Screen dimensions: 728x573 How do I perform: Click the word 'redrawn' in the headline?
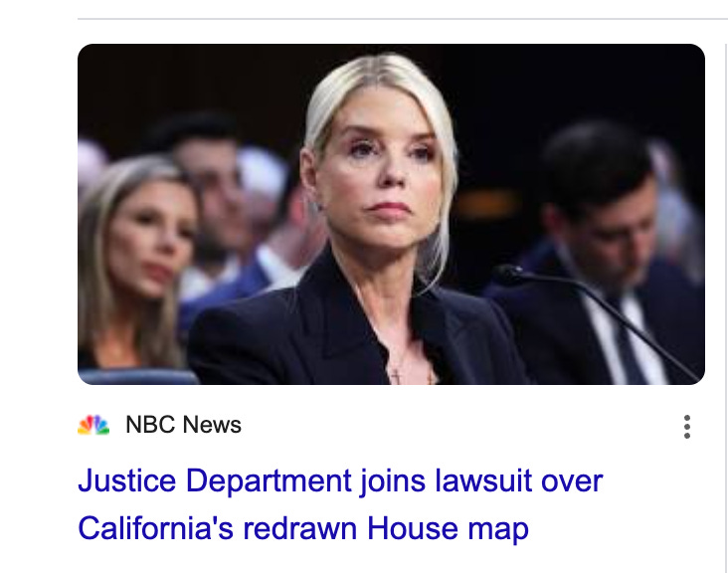pyautogui.click(x=300, y=528)
